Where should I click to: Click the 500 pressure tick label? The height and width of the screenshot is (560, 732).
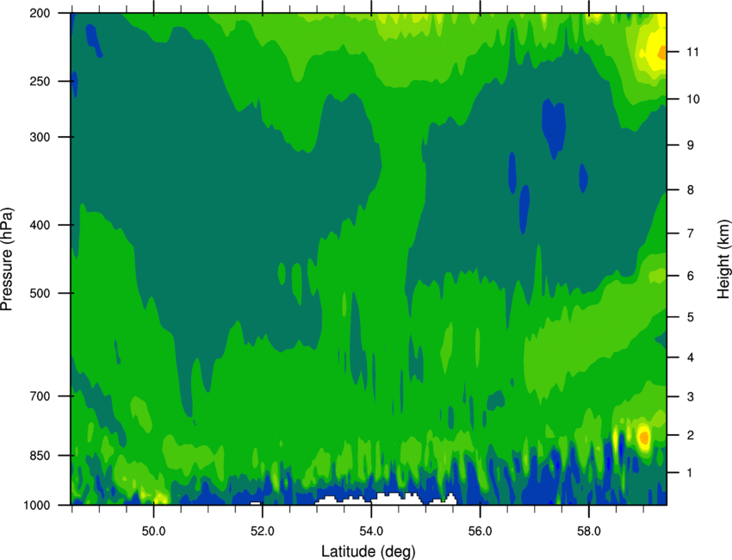point(40,293)
